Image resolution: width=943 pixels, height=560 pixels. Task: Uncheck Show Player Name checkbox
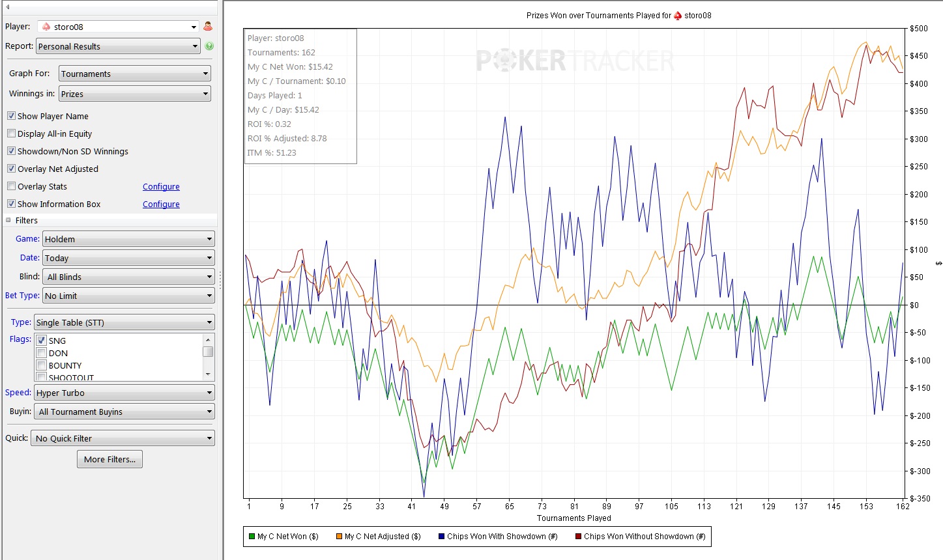tap(11, 116)
